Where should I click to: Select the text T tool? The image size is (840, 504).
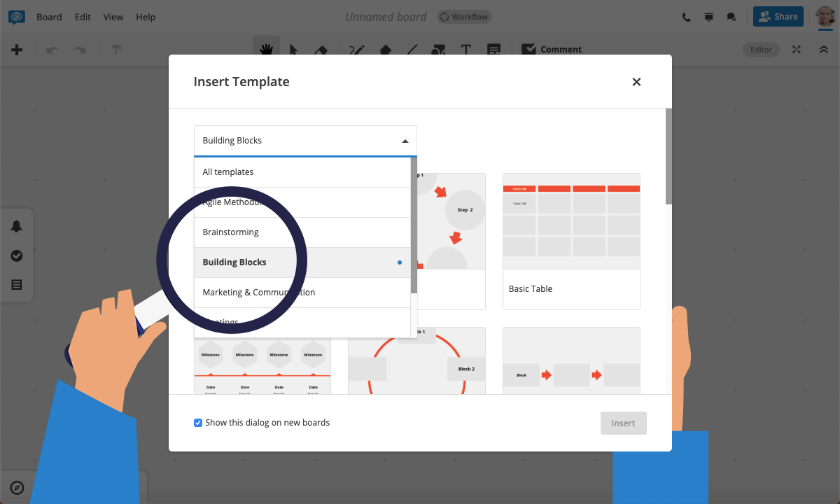[x=466, y=50]
